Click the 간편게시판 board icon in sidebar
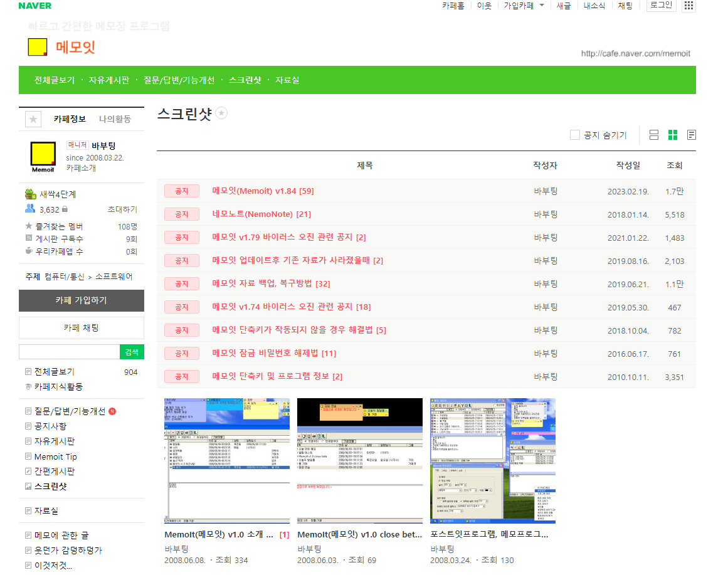The width and height of the screenshot is (728, 575). (28, 471)
